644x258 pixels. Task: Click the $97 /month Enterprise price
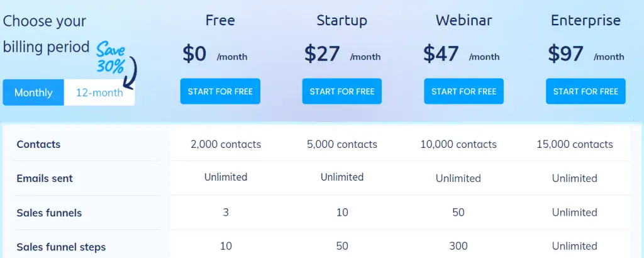click(x=586, y=54)
